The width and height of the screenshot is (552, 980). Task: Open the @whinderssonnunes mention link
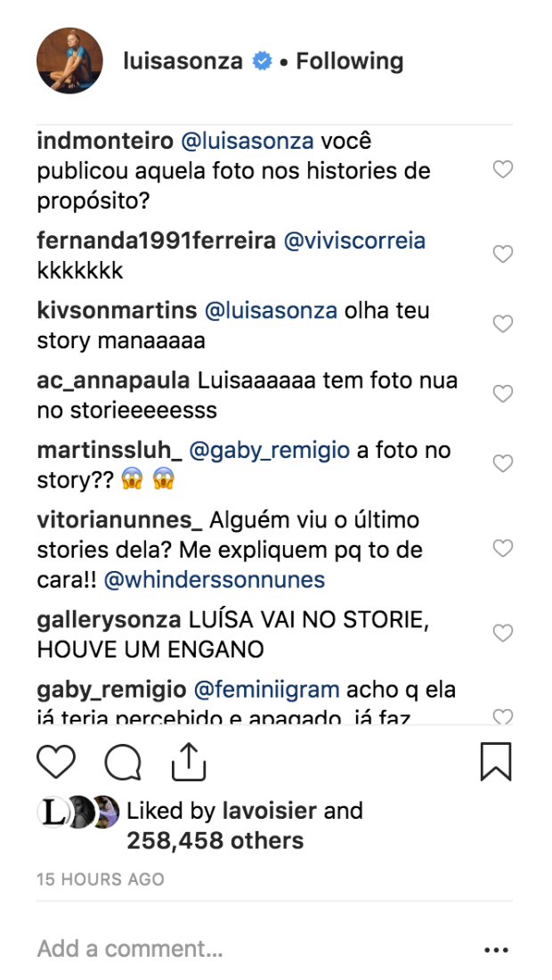click(x=215, y=580)
